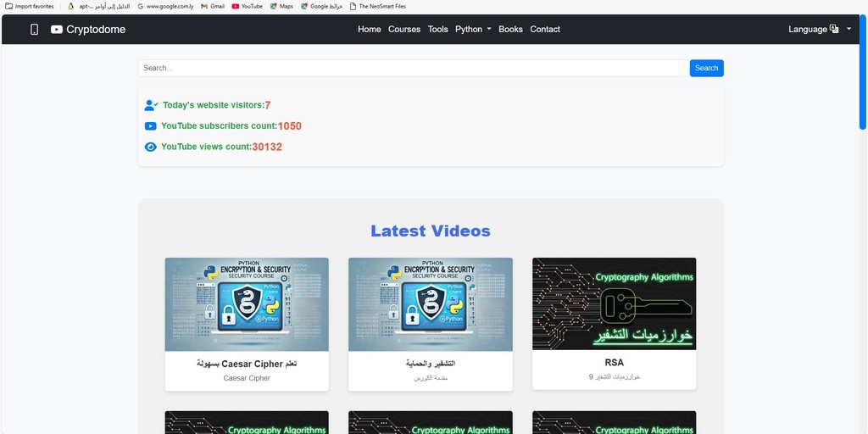
Task: Open the Books page
Action: tap(510, 30)
